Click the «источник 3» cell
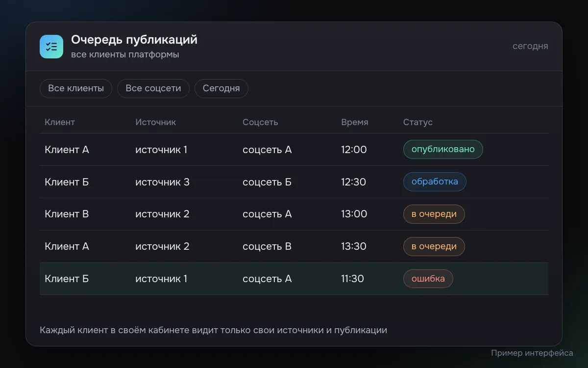The width and height of the screenshot is (588, 368). click(x=162, y=182)
